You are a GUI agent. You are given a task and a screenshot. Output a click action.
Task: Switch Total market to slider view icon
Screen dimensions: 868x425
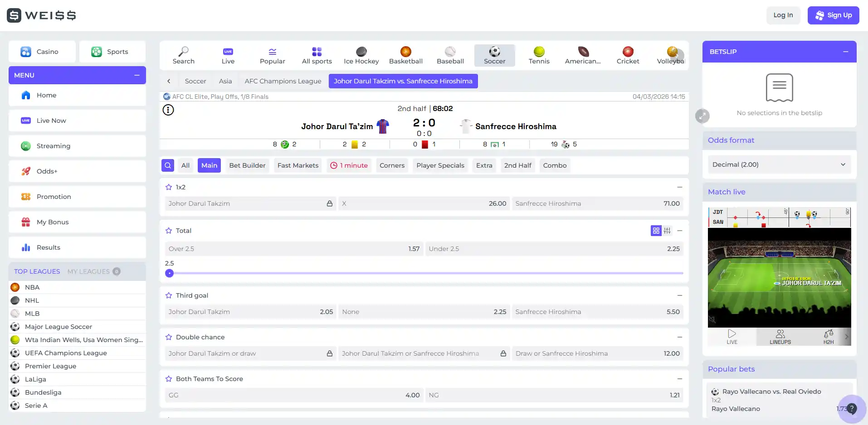(667, 231)
